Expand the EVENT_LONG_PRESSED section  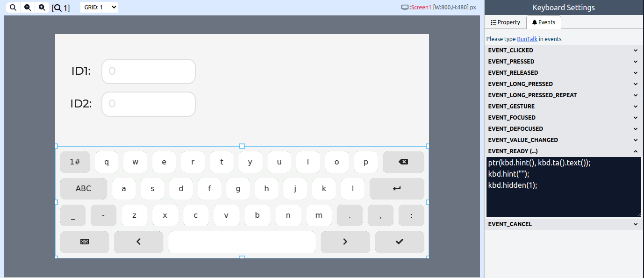click(x=563, y=84)
